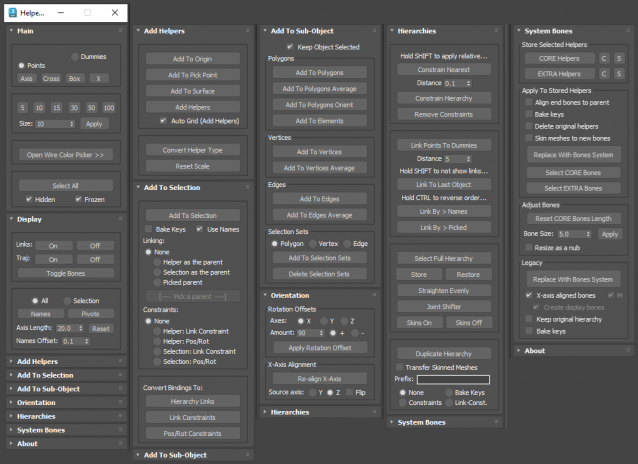
Task: Enable Transfer Skinned Meshes checkbox
Action: point(400,367)
